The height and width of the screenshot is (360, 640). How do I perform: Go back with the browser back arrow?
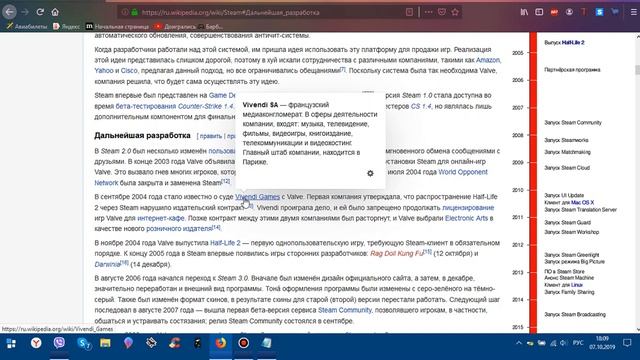[x=9, y=12]
